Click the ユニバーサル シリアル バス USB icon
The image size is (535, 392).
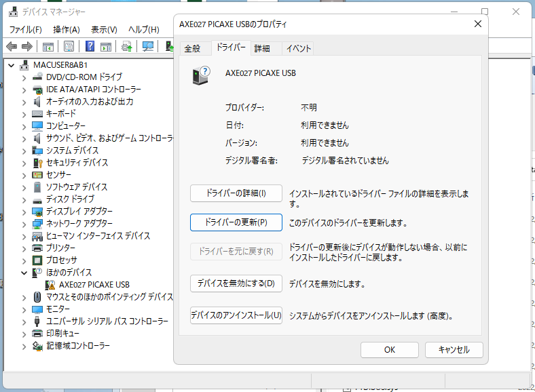click(37, 321)
